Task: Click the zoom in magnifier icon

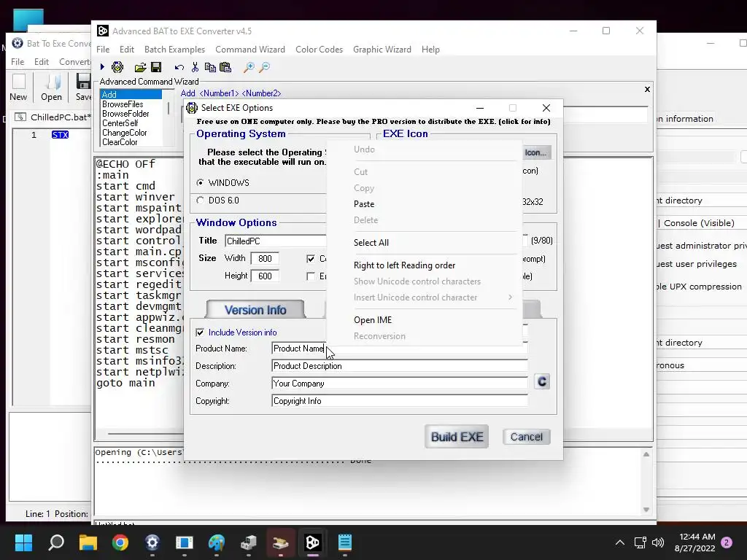Action: coord(249,67)
